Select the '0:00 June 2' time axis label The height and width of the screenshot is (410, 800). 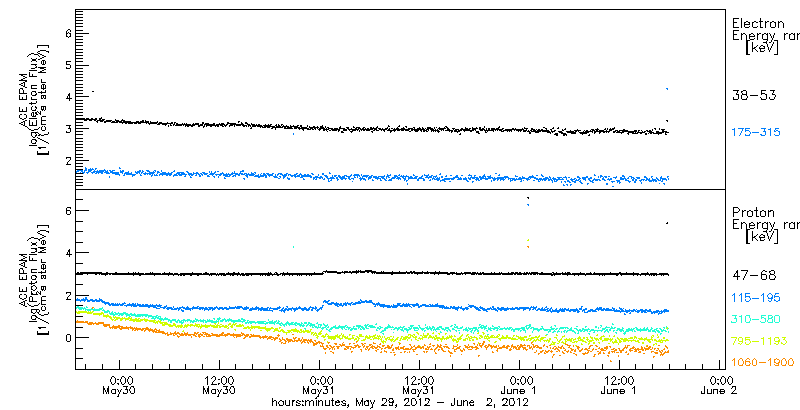(718, 386)
